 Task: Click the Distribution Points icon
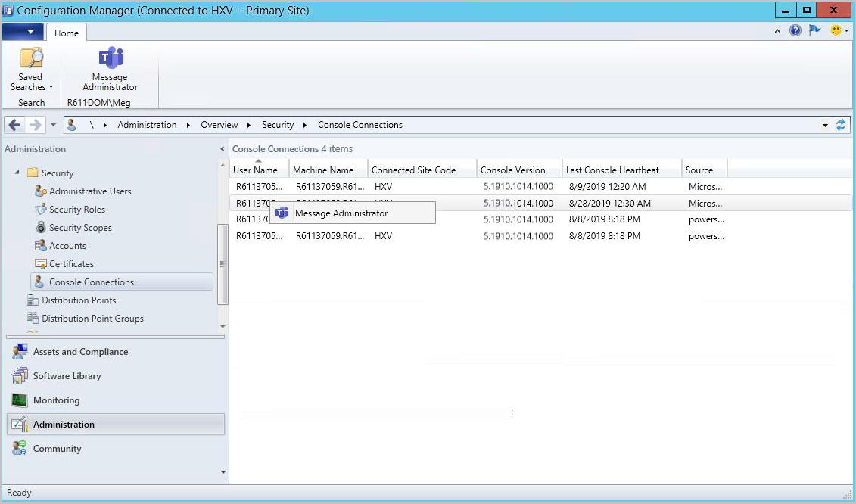tap(33, 300)
